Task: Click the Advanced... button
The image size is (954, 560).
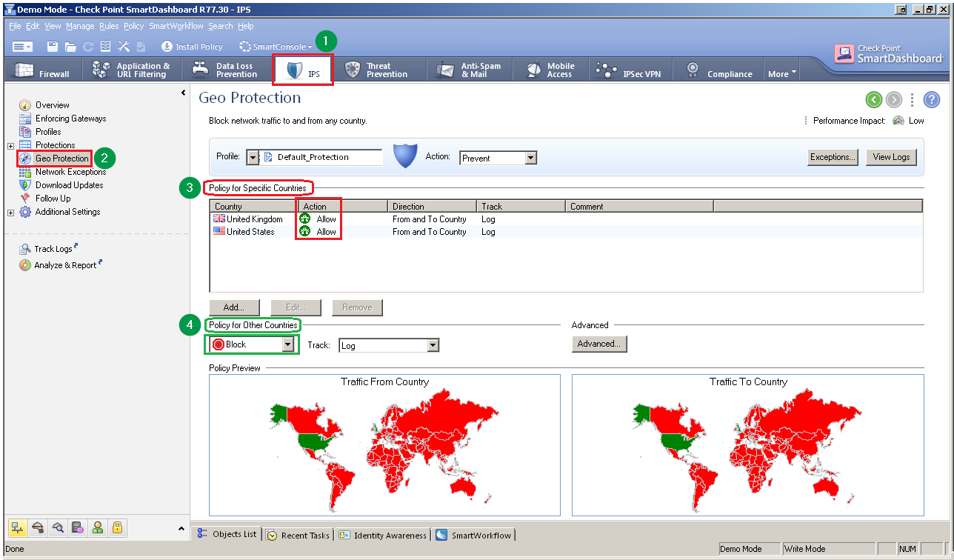Action: [600, 344]
